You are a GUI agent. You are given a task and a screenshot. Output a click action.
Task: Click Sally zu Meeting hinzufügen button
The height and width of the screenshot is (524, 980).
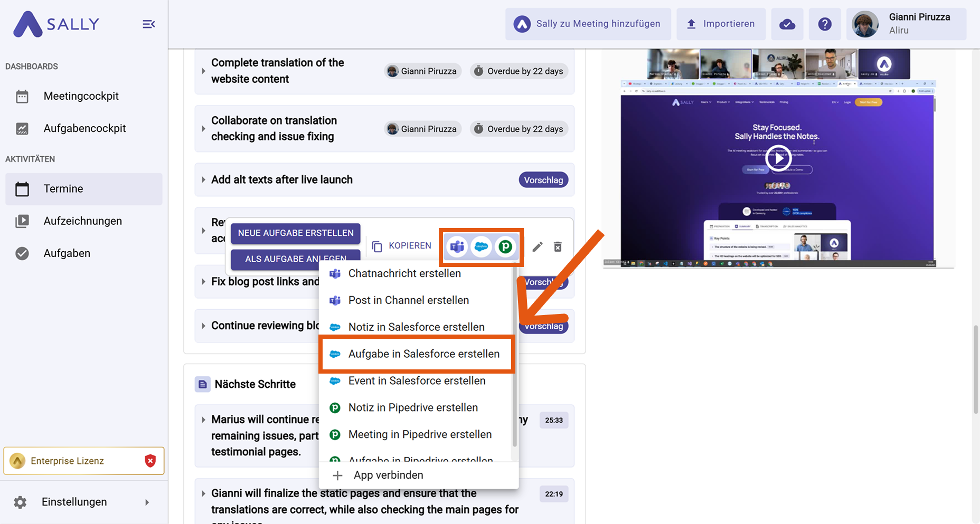588,24
